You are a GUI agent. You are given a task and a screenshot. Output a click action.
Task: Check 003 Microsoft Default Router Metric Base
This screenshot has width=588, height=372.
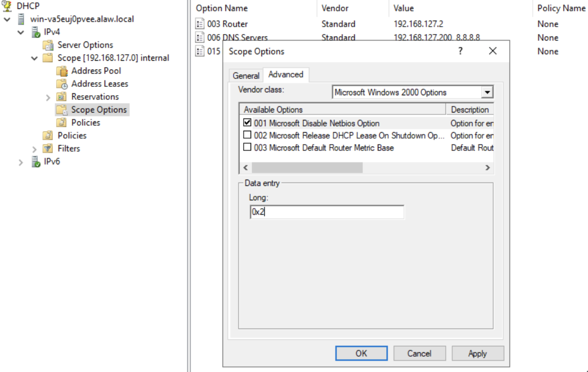247,148
